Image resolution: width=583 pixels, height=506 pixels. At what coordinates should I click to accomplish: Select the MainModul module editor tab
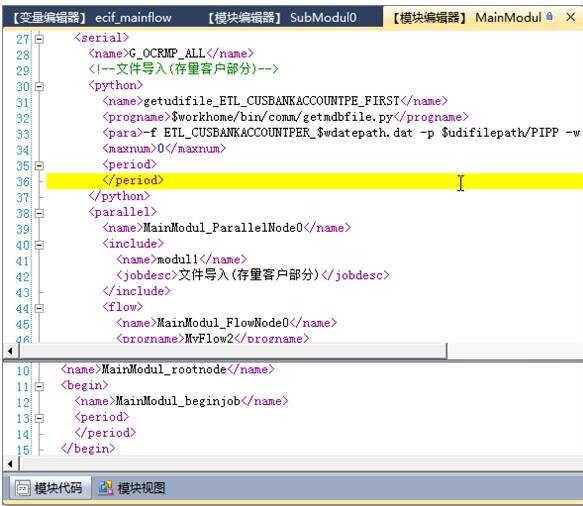click(x=467, y=17)
